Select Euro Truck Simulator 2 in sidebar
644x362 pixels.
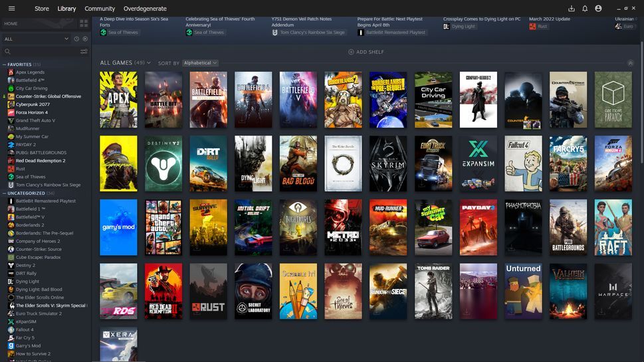(39, 314)
